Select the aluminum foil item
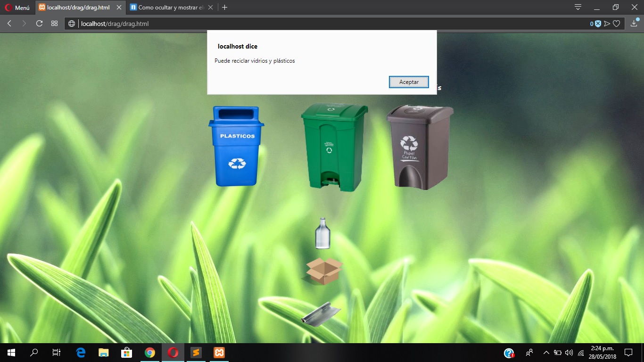 (321, 314)
